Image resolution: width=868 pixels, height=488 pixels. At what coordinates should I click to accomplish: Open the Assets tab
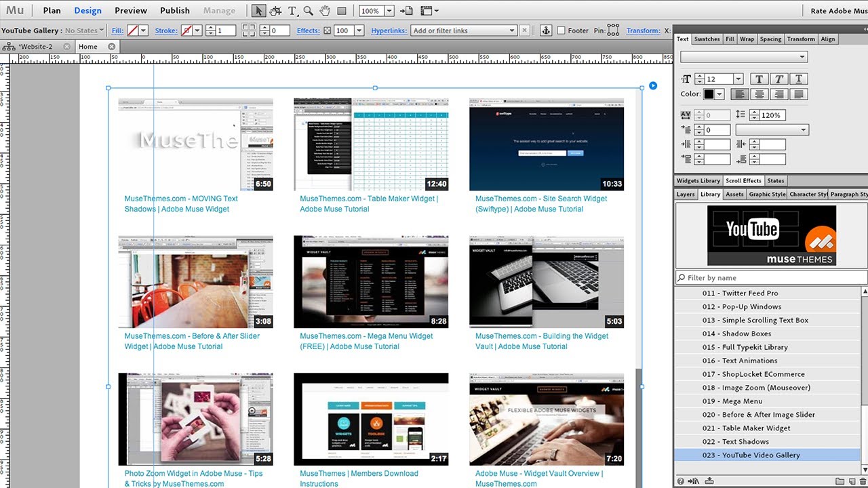(734, 194)
